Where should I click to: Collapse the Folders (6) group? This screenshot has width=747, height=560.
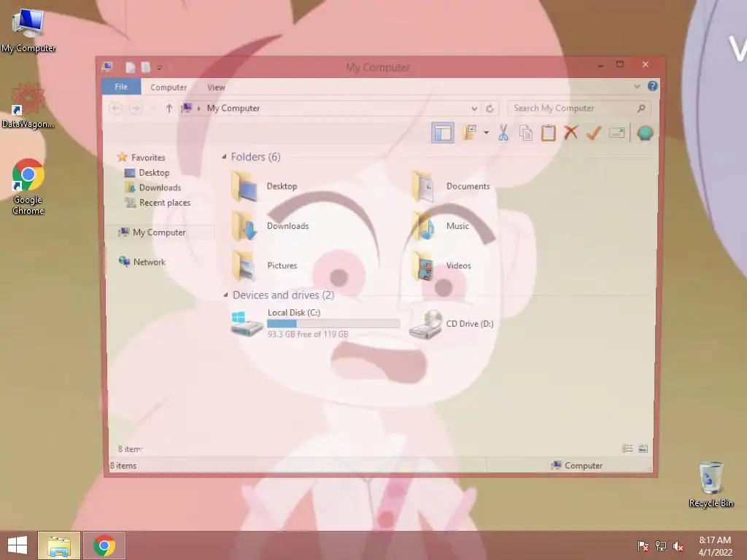(x=224, y=157)
